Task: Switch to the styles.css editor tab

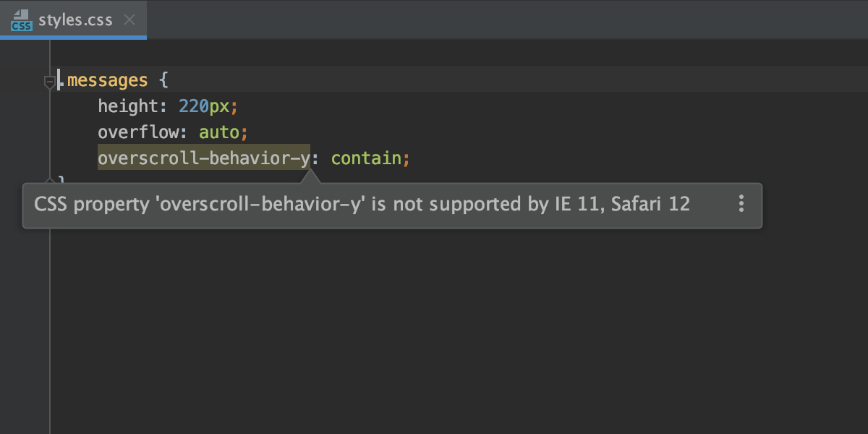Action: (72, 20)
